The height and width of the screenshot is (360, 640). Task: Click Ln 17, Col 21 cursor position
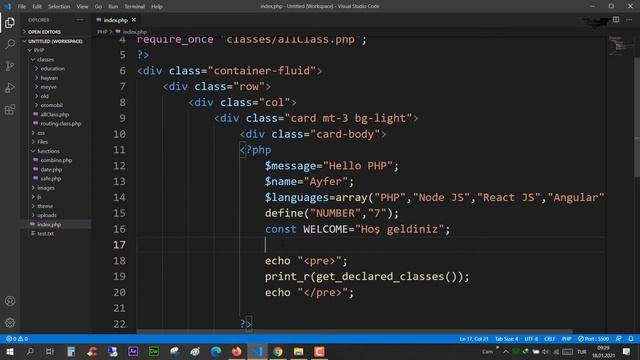473,339
